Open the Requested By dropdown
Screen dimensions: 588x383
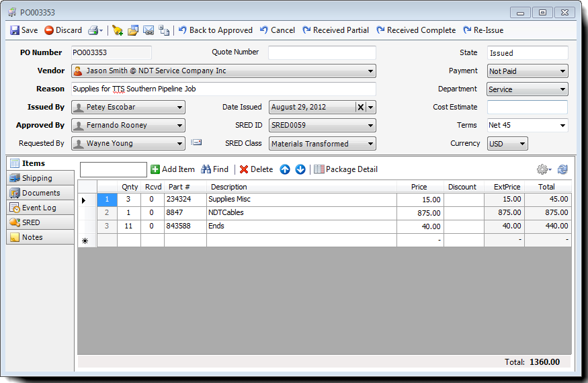179,143
